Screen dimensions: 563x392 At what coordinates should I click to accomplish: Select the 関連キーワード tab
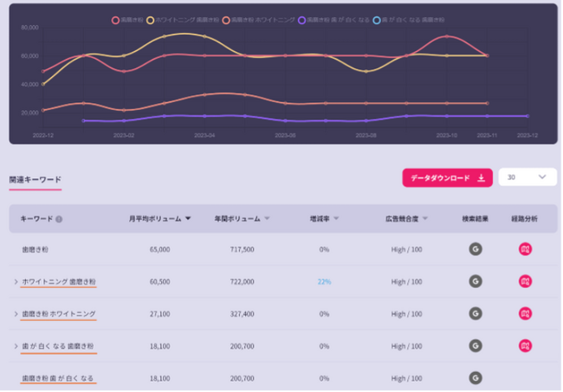(x=36, y=179)
